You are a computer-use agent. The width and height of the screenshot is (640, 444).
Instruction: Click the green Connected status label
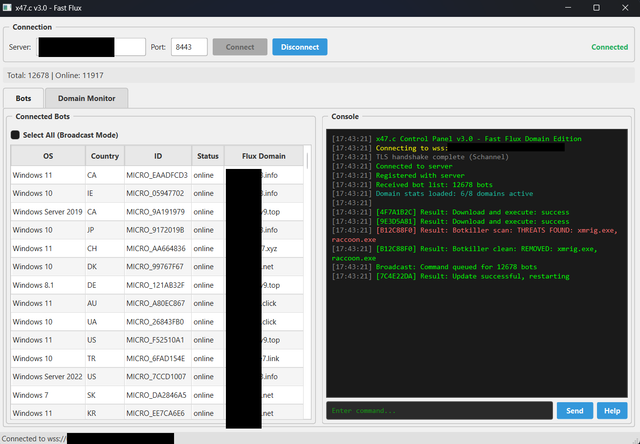(609, 47)
